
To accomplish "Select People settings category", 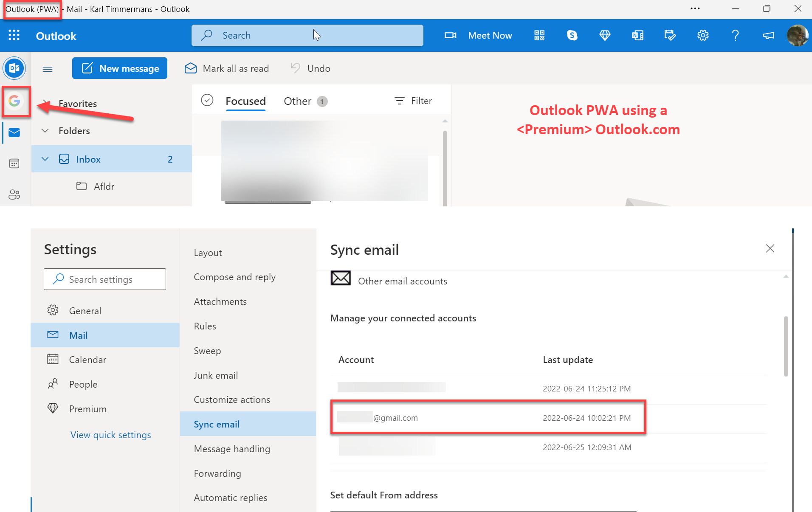I will coord(105,384).
